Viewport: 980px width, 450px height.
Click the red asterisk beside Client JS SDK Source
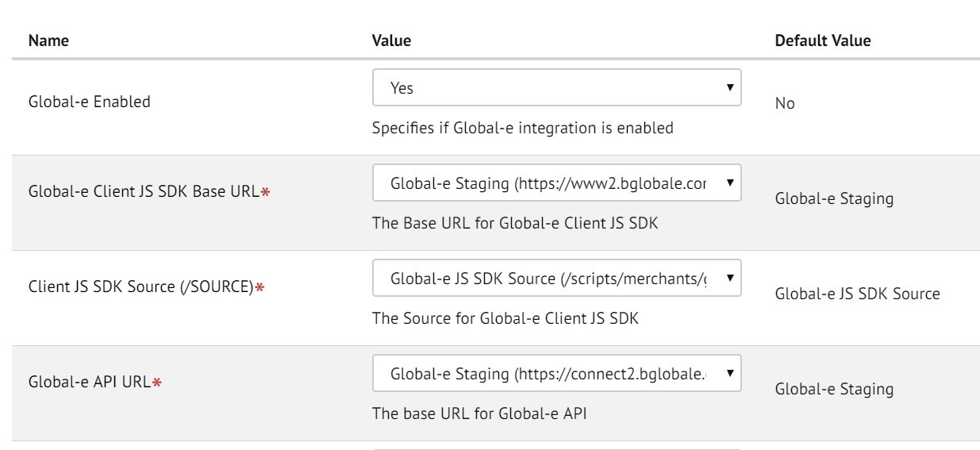click(259, 287)
